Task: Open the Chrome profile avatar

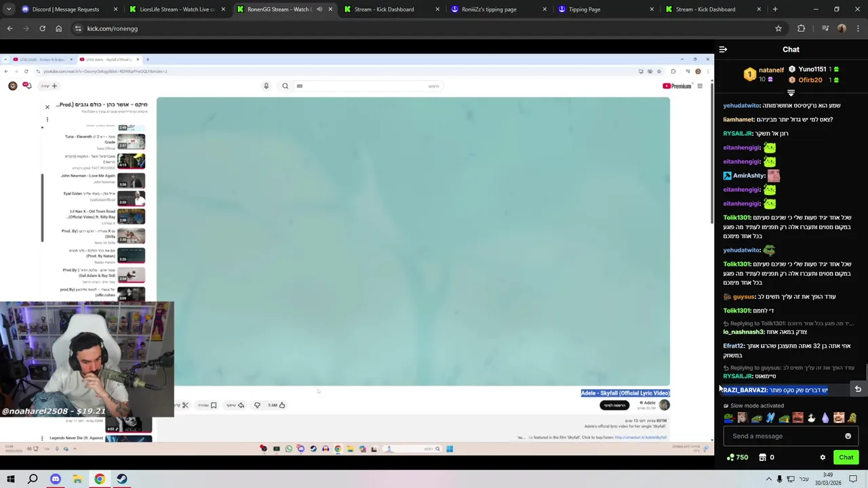Action: pos(842,28)
